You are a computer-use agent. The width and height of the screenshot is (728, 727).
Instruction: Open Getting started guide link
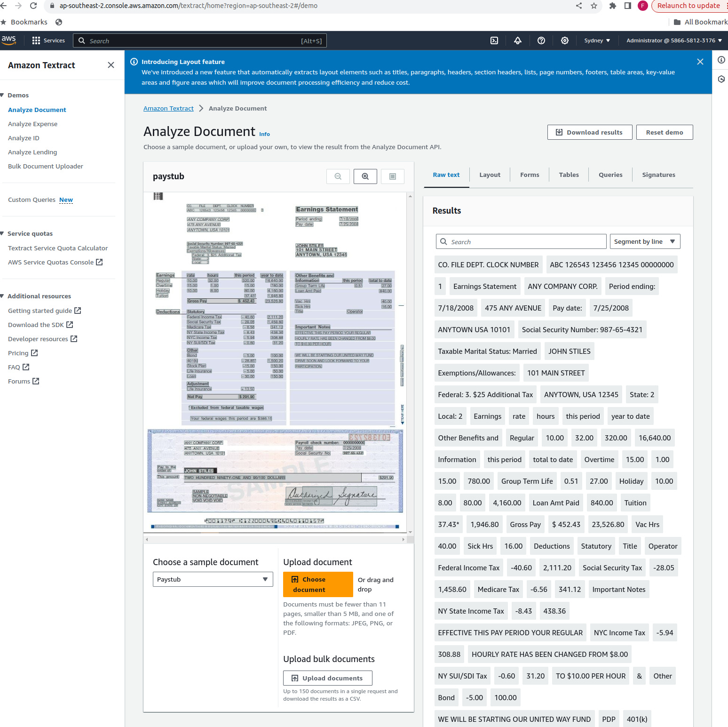(45, 311)
